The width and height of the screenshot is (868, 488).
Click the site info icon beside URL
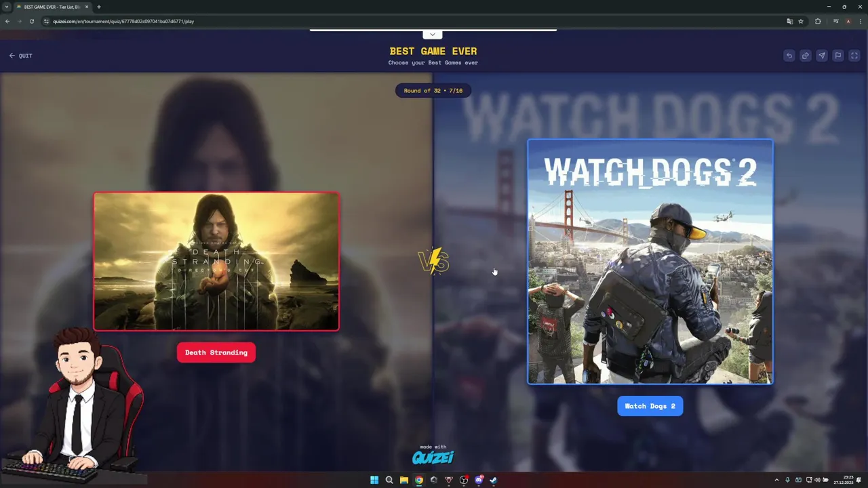point(46,21)
